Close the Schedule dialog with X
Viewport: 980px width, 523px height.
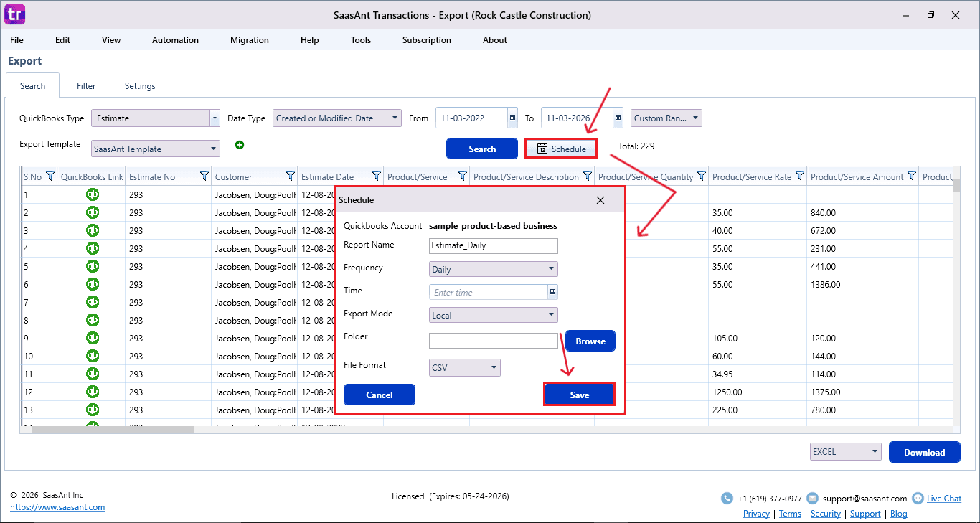(x=600, y=200)
